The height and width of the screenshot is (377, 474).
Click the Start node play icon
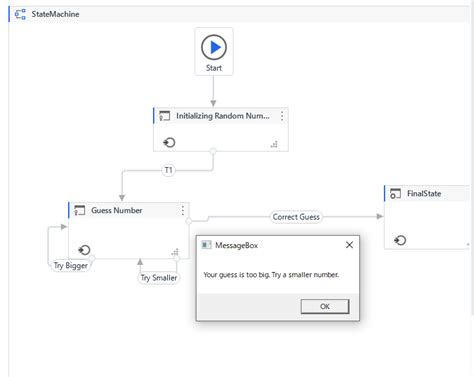pos(214,47)
